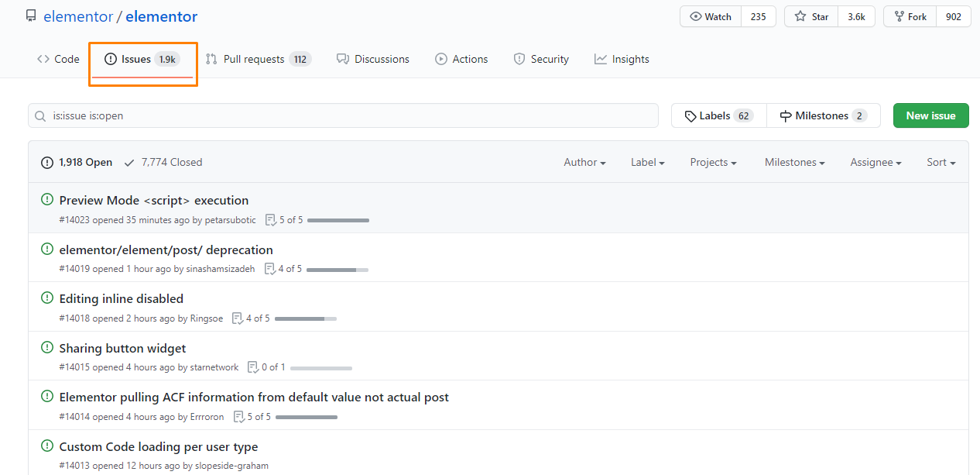Open the Projects filter dropdown
This screenshot has height=475, width=980.
click(x=713, y=162)
